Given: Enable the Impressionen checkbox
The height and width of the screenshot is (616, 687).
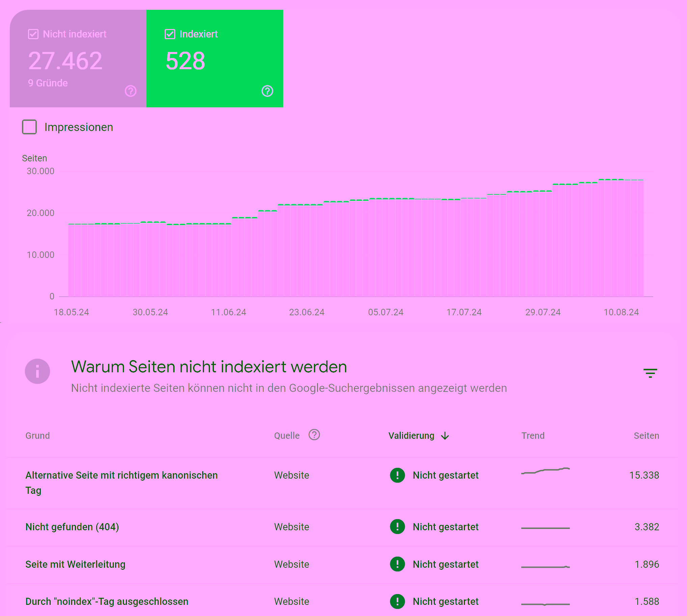Looking at the screenshot, I should tap(29, 127).
